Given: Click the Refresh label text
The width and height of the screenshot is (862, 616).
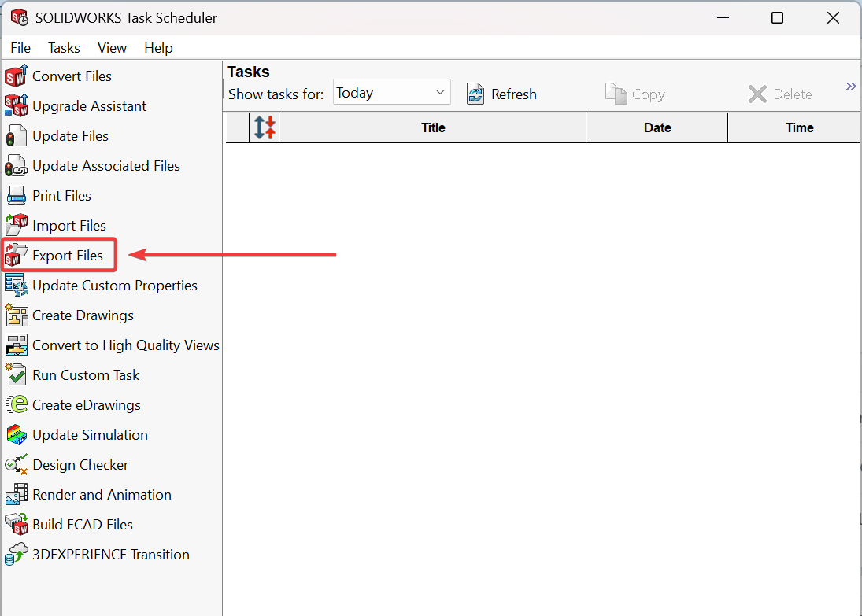Looking at the screenshot, I should tap(513, 94).
